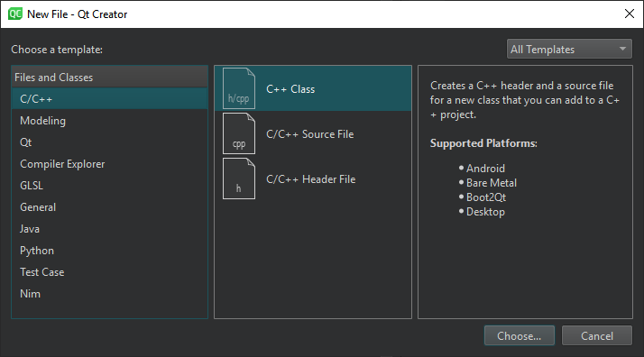Screen dimensions: 644x357
Task: Select the Python category
Action: (110, 251)
